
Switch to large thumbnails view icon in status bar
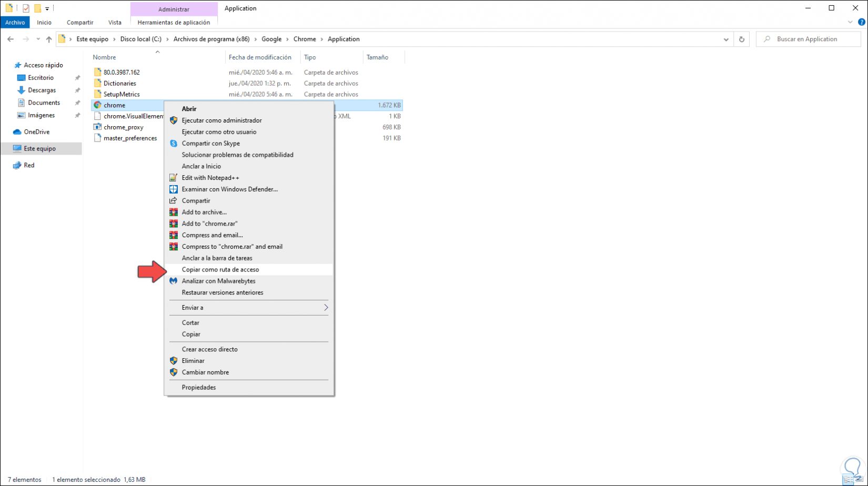(x=859, y=480)
